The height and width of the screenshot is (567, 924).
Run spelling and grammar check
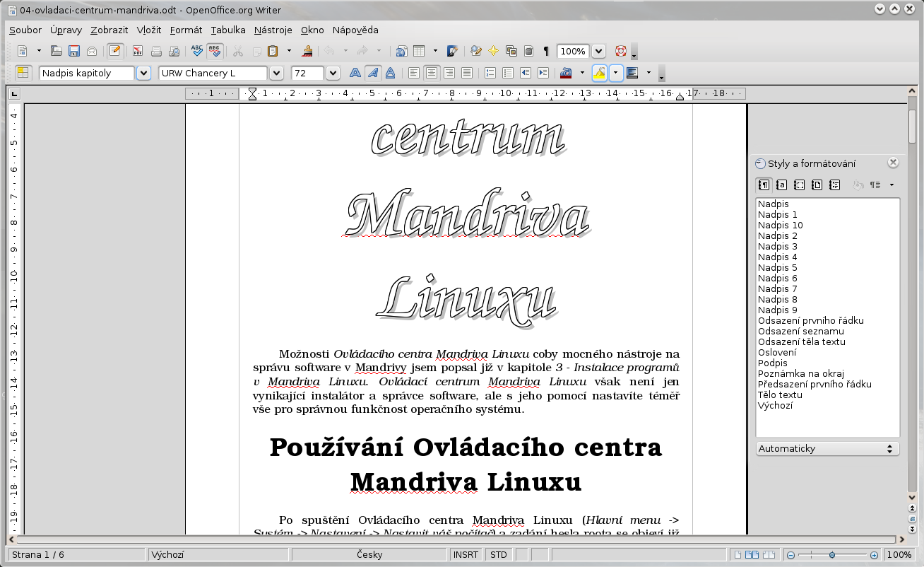click(197, 51)
